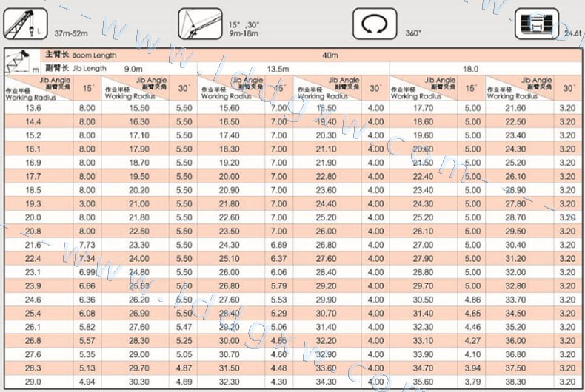The width and height of the screenshot is (585, 392).
Task: Click the crane boom length icon
Action: click(25, 24)
